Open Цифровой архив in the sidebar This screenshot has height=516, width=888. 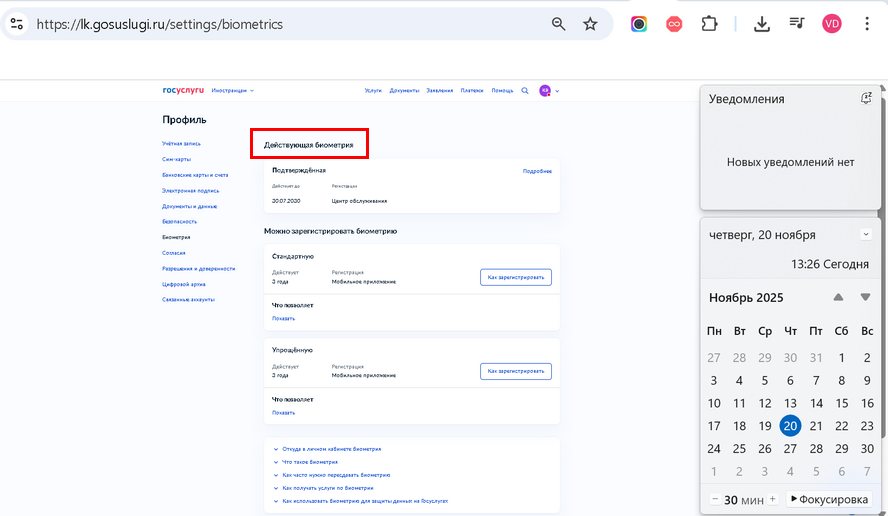183,284
